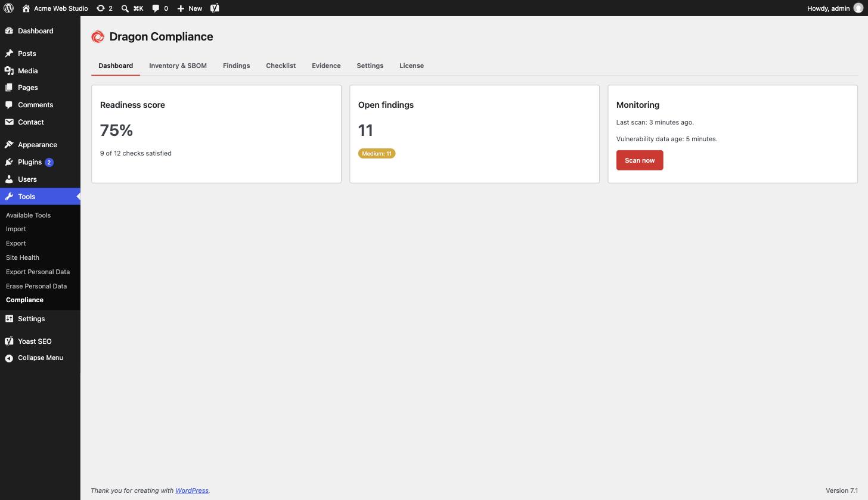This screenshot has height=500, width=868.
Task: Click the 75% readiness score value
Action: pyautogui.click(x=116, y=131)
